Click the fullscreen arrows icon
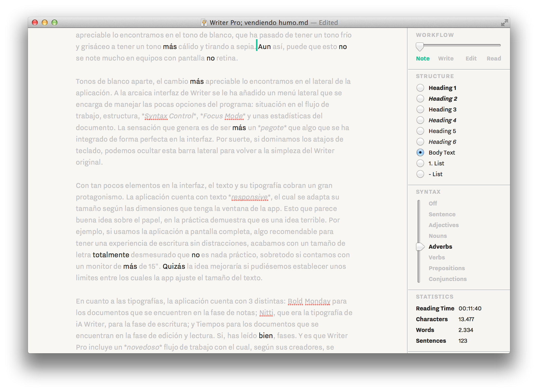 (504, 23)
